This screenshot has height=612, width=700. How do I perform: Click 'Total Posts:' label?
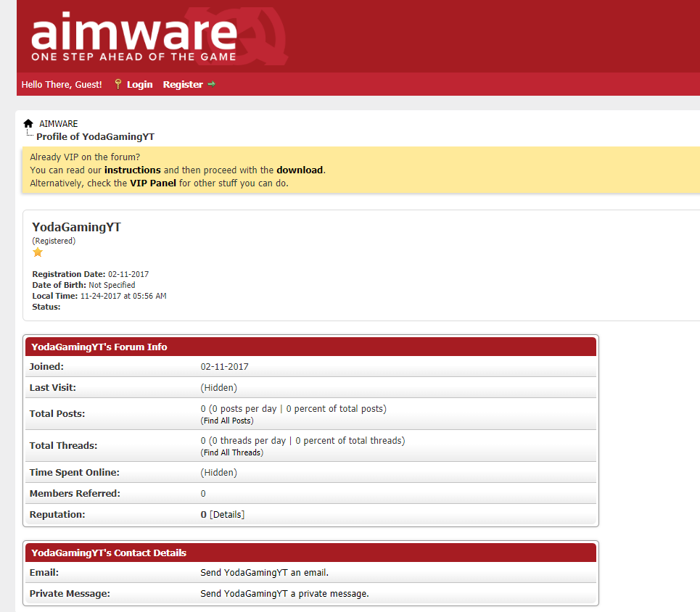pos(57,414)
